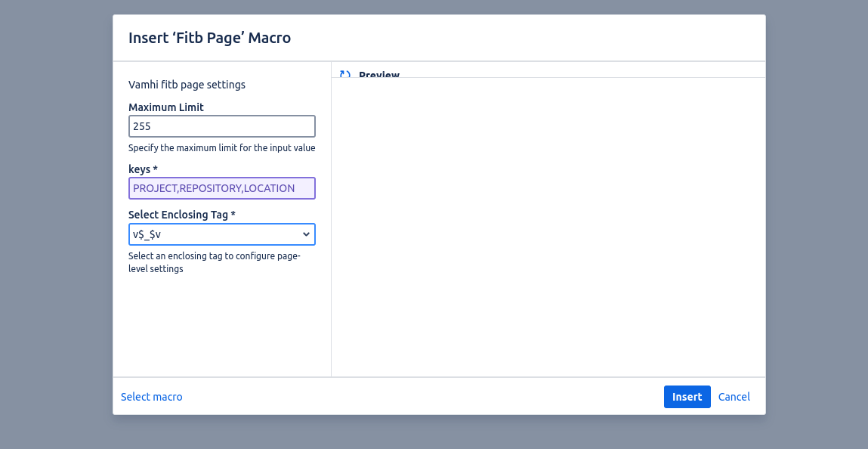Click the Insert 'Fitb Page' Macro title
868x449 pixels.
209,38
